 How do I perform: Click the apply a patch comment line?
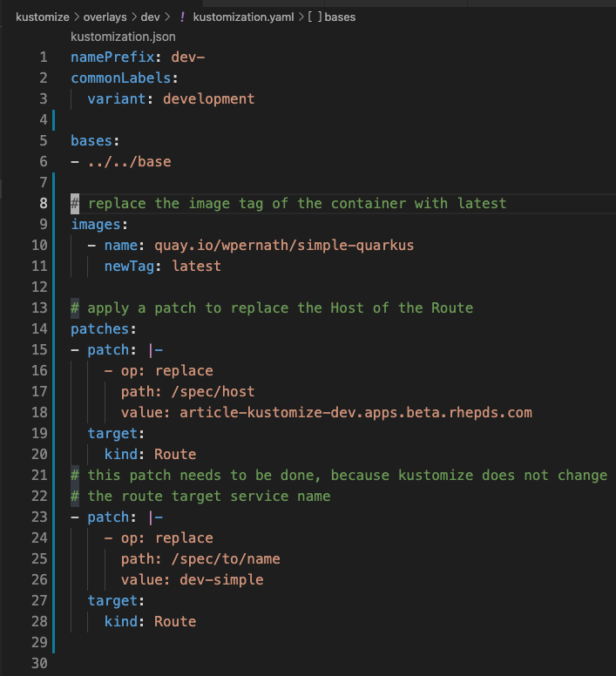click(272, 308)
